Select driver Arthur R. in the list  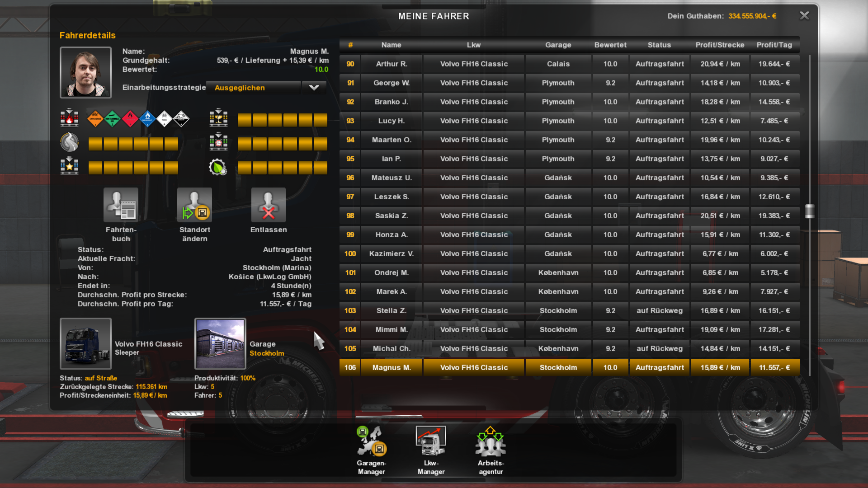pos(392,64)
